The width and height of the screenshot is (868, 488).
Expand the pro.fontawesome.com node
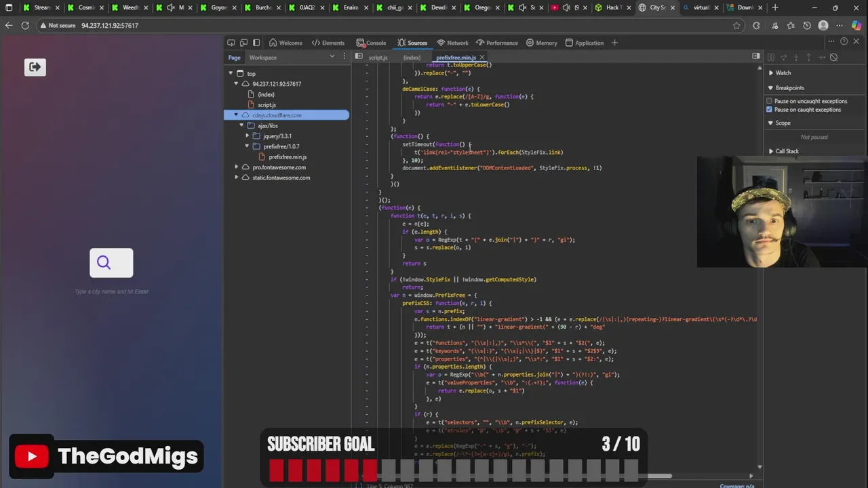(x=236, y=167)
